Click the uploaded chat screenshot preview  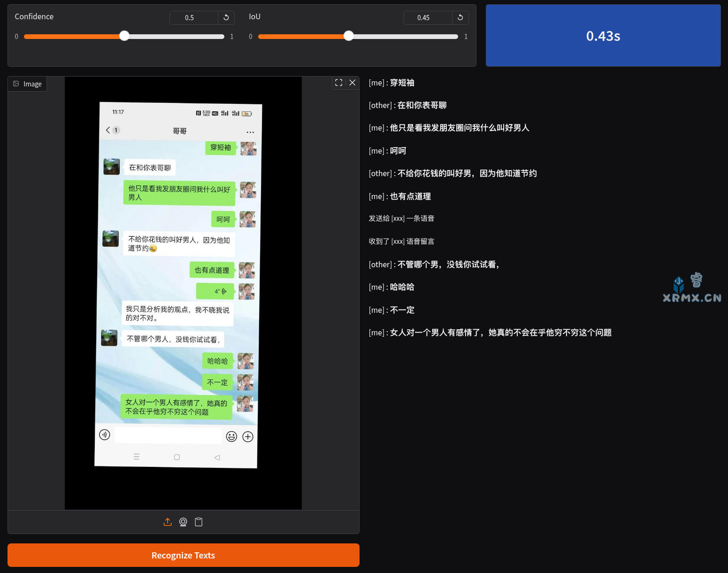[183, 293]
